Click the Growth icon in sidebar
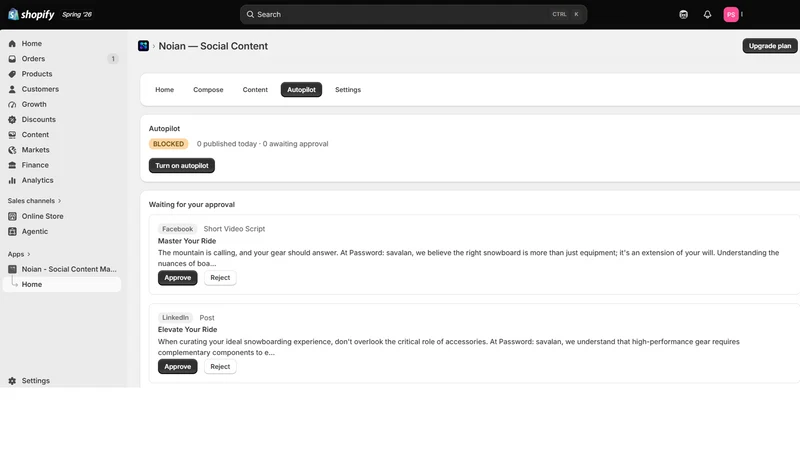Image resolution: width=800 pixels, height=450 pixels. point(12,105)
